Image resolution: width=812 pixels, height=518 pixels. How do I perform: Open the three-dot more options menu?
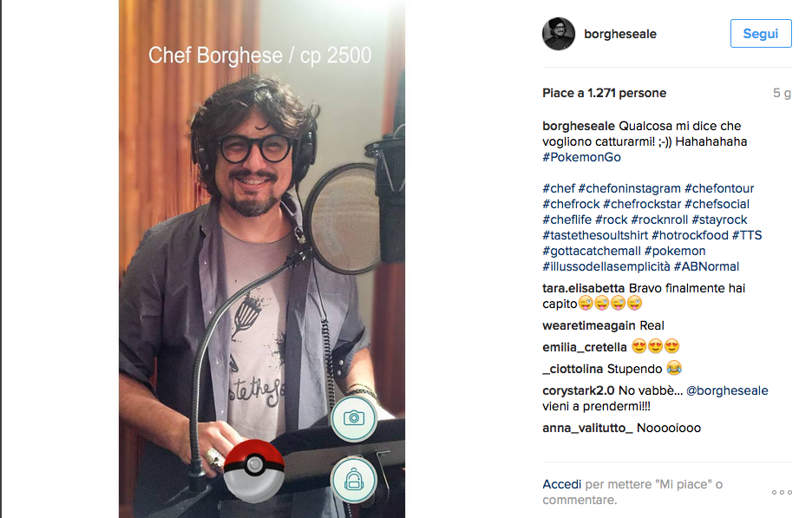pos(782,492)
